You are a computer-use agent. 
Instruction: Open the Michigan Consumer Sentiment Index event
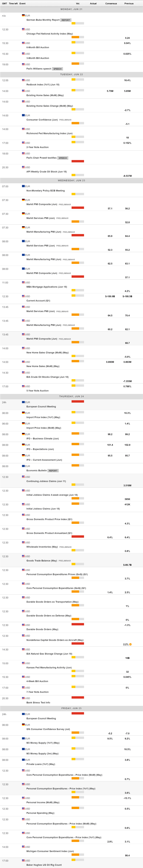coord(50,851)
